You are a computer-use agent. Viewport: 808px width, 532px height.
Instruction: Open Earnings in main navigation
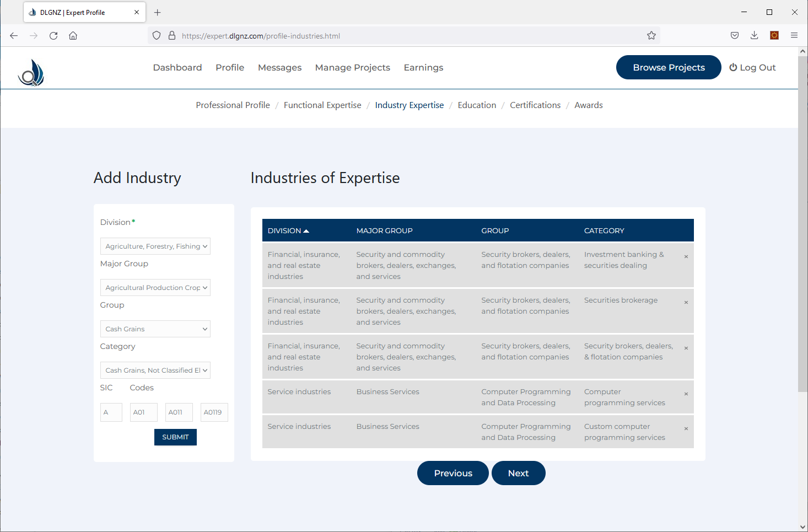pos(423,67)
